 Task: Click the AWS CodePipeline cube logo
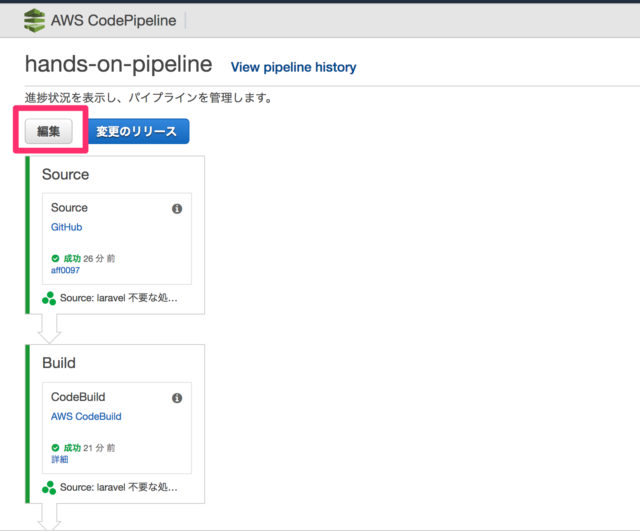[x=35, y=20]
